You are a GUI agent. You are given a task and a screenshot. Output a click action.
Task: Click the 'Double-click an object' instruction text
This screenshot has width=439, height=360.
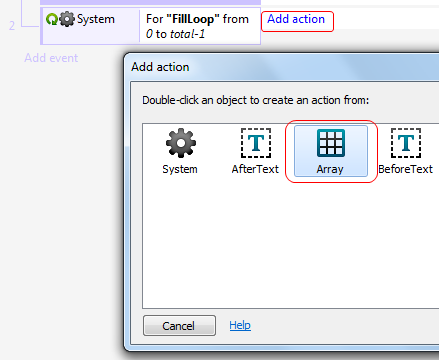256,100
